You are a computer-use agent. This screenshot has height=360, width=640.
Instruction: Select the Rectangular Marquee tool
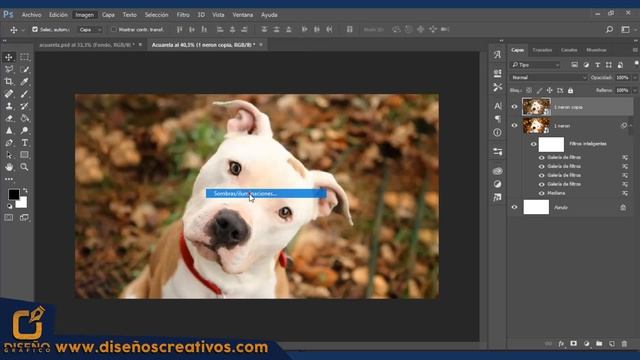[x=24, y=57]
